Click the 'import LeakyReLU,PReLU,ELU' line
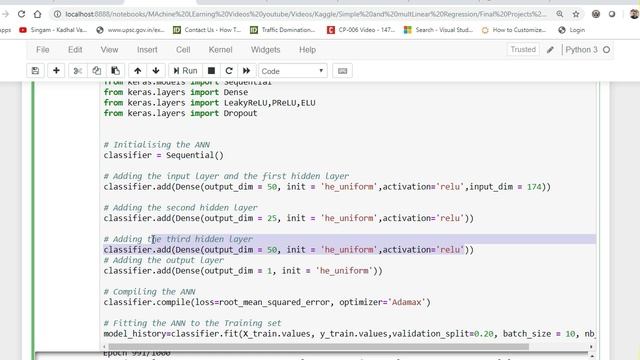The width and height of the screenshot is (640, 360). click(209, 102)
